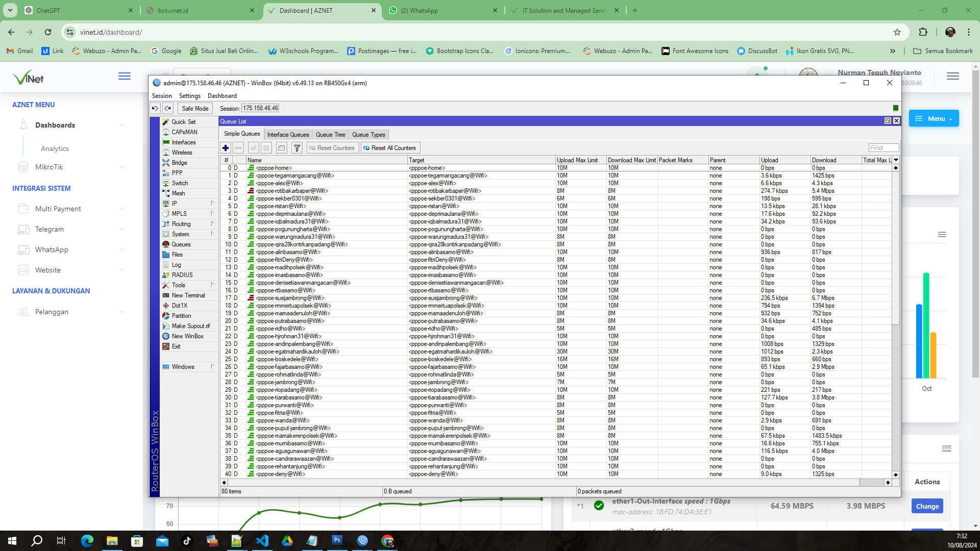
Task: Open the WinBox Dashboard menu
Action: 222,96
